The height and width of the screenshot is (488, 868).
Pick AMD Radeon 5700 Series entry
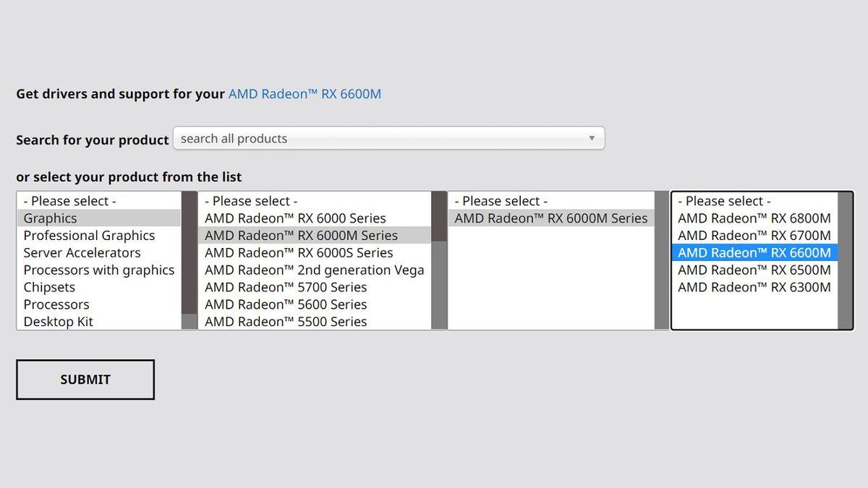(286, 288)
